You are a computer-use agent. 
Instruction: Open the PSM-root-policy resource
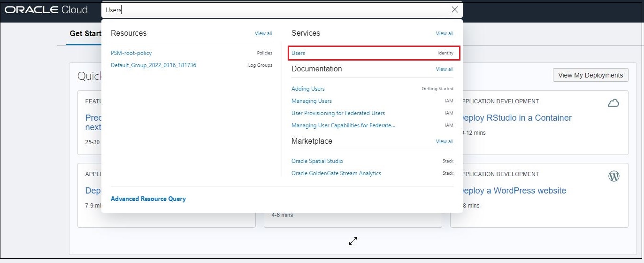tap(131, 53)
